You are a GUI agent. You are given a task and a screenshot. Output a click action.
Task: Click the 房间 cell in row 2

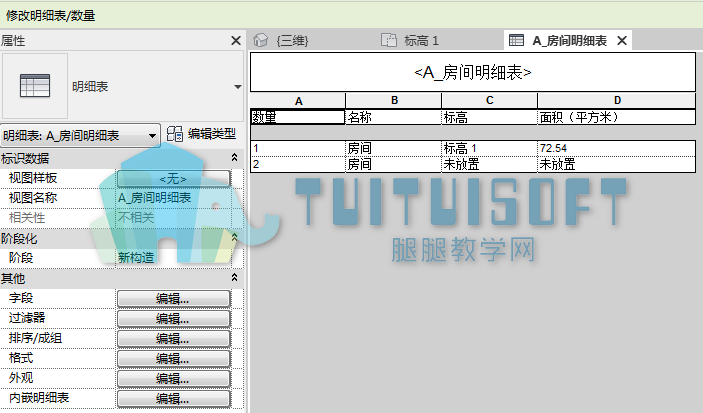point(394,164)
